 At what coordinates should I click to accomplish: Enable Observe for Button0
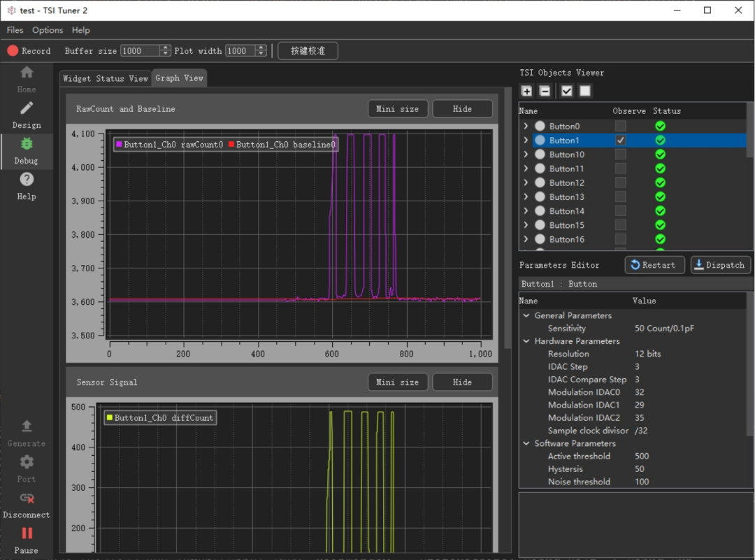click(620, 126)
